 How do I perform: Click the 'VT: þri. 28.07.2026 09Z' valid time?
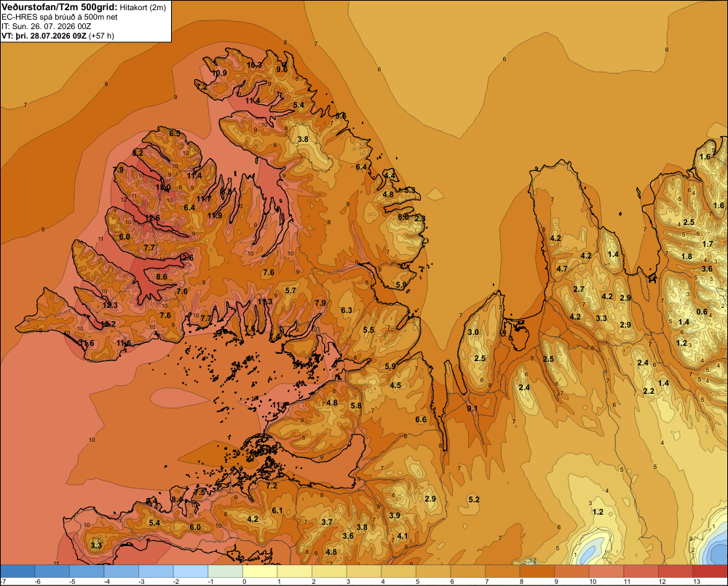click(x=44, y=36)
